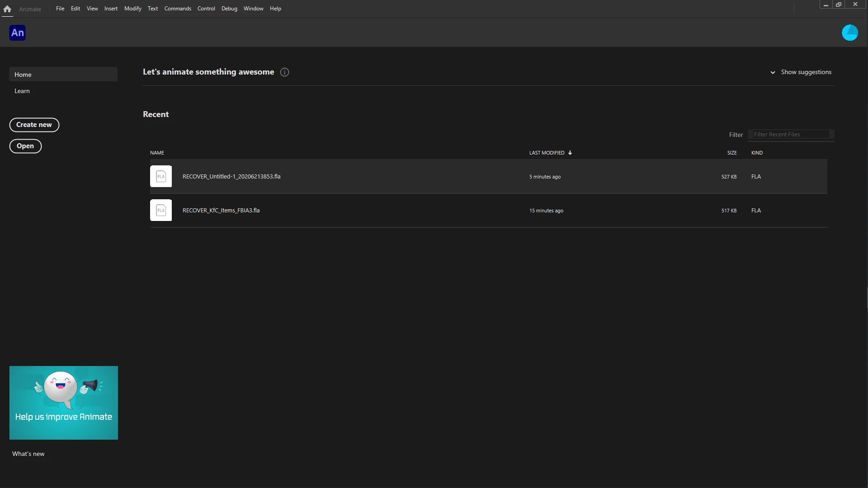Sort recent files by Size column

[731, 153]
